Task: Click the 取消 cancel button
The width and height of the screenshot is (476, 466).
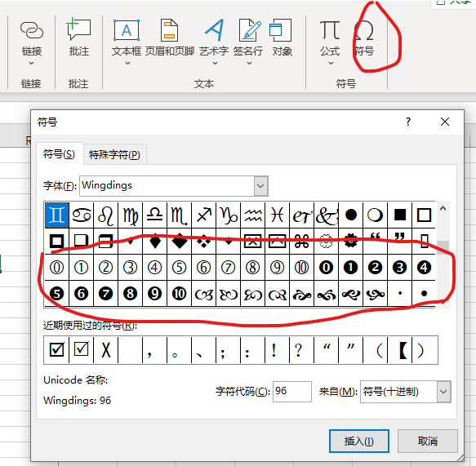Action: click(x=428, y=441)
